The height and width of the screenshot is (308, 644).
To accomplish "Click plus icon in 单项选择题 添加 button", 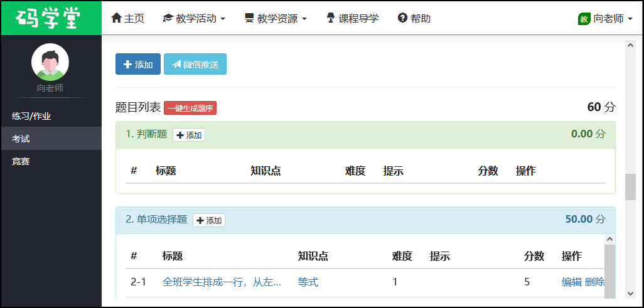I will click(x=200, y=221).
